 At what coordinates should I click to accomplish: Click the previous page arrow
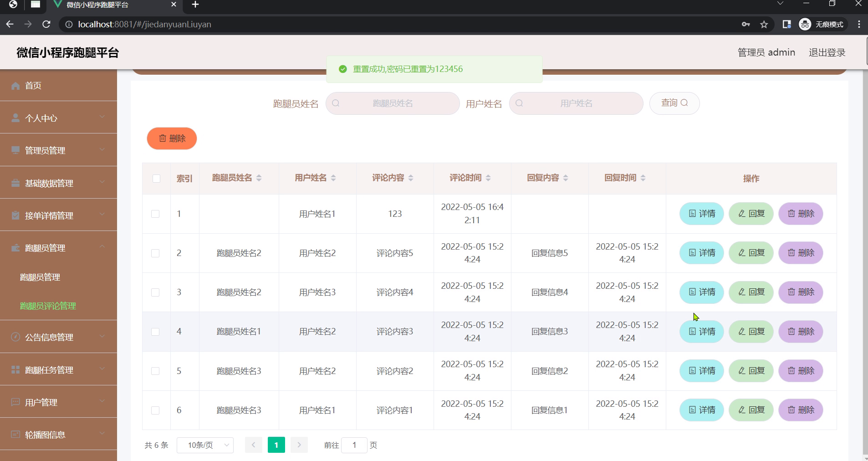coord(254,445)
